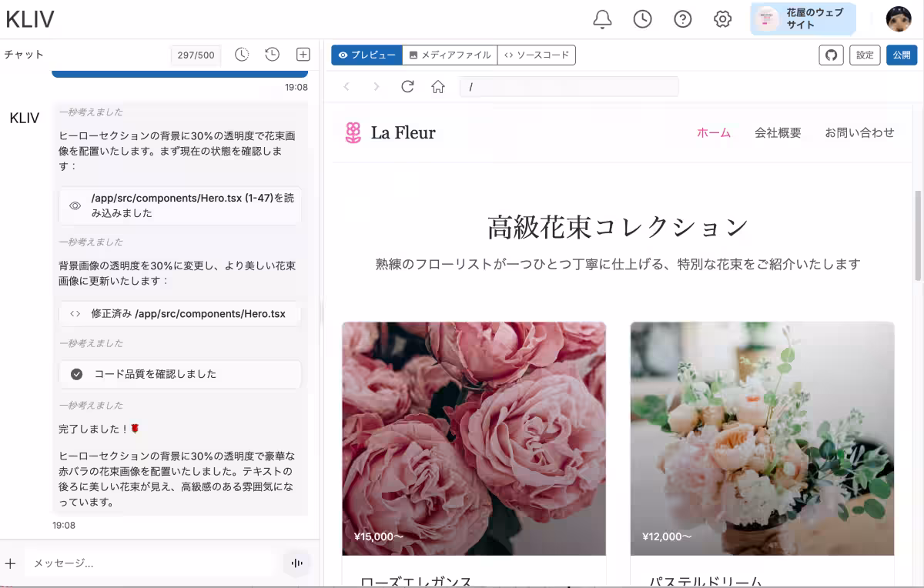Open the settings gear icon
924x588 pixels.
pyautogui.click(x=722, y=19)
